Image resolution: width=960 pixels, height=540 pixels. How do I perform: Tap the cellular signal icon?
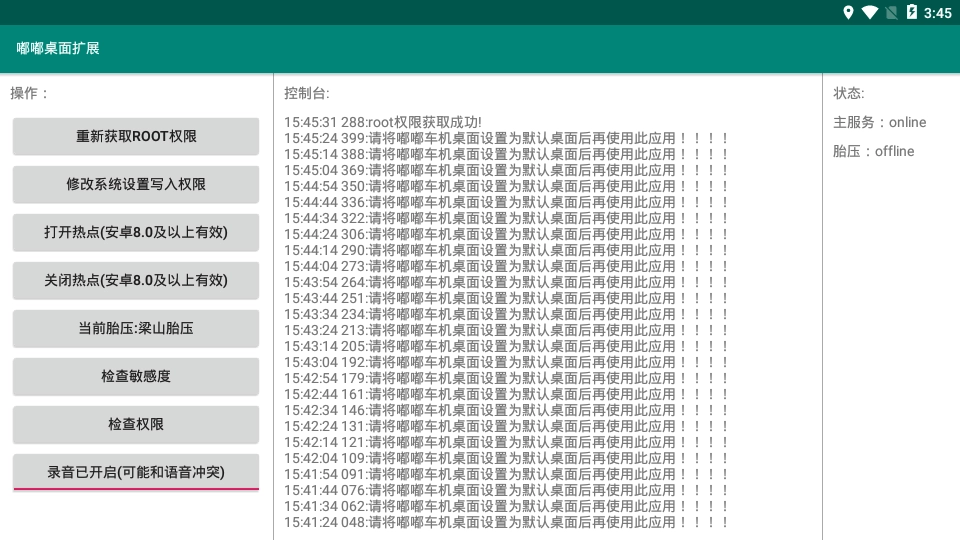pos(891,13)
